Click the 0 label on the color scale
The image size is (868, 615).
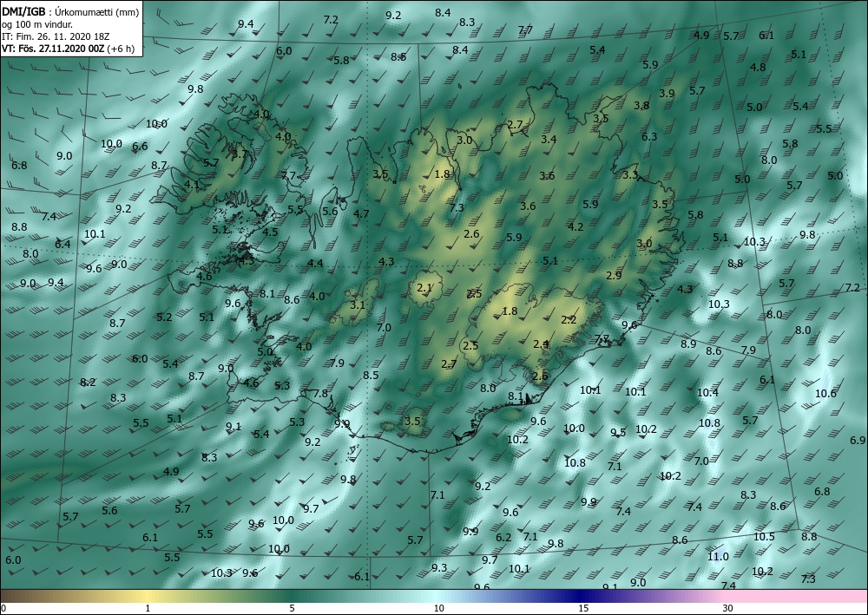tap(3, 608)
